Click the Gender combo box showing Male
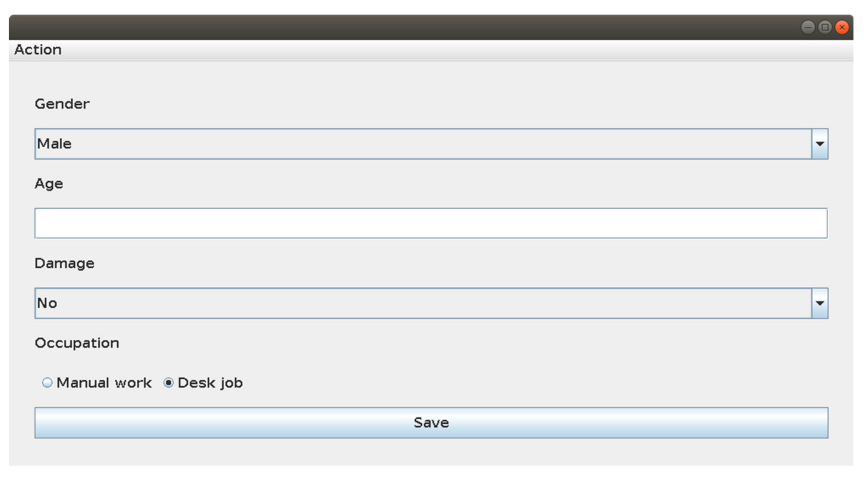The width and height of the screenshot is (868, 477). pos(423,144)
